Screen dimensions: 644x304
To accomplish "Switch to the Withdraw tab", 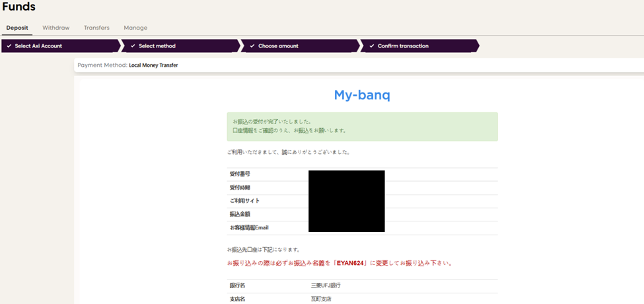I will click(x=56, y=28).
